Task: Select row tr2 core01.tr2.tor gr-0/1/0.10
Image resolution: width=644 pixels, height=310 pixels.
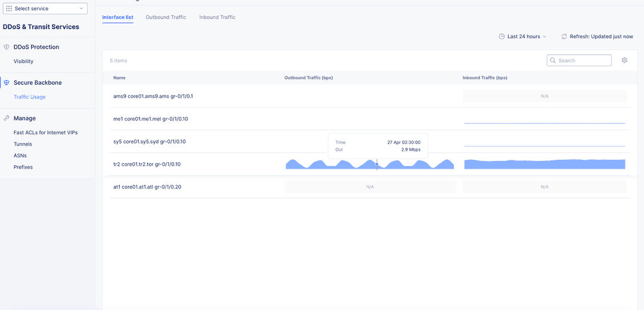Action: [370, 164]
